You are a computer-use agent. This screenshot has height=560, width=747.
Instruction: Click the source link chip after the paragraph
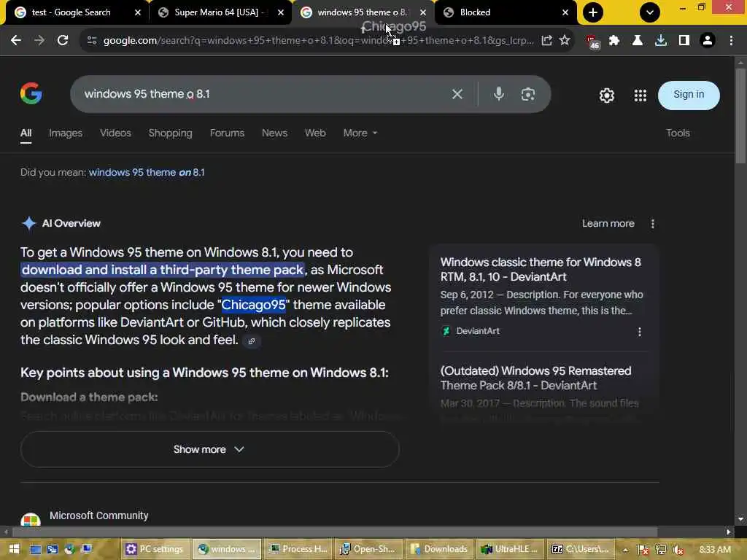click(x=252, y=341)
